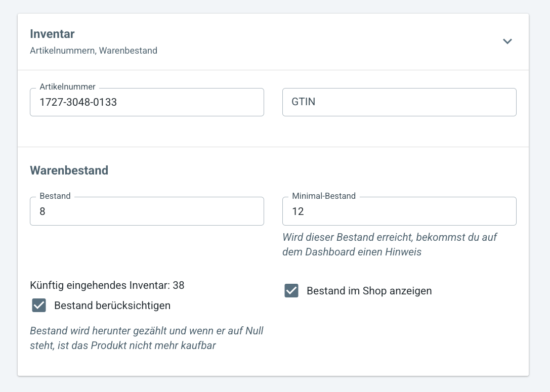550x392 pixels.
Task: Place cursor in article number 1727-3048-0133
Action: click(78, 102)
